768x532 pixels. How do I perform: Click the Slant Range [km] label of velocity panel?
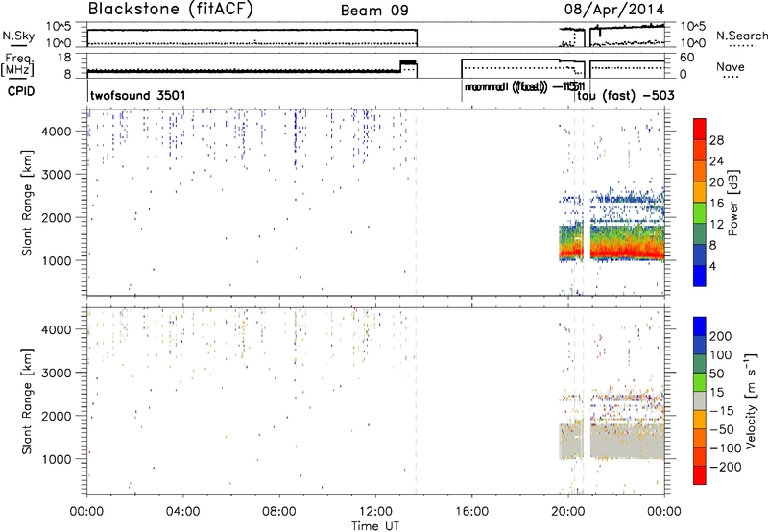(28, 401)
